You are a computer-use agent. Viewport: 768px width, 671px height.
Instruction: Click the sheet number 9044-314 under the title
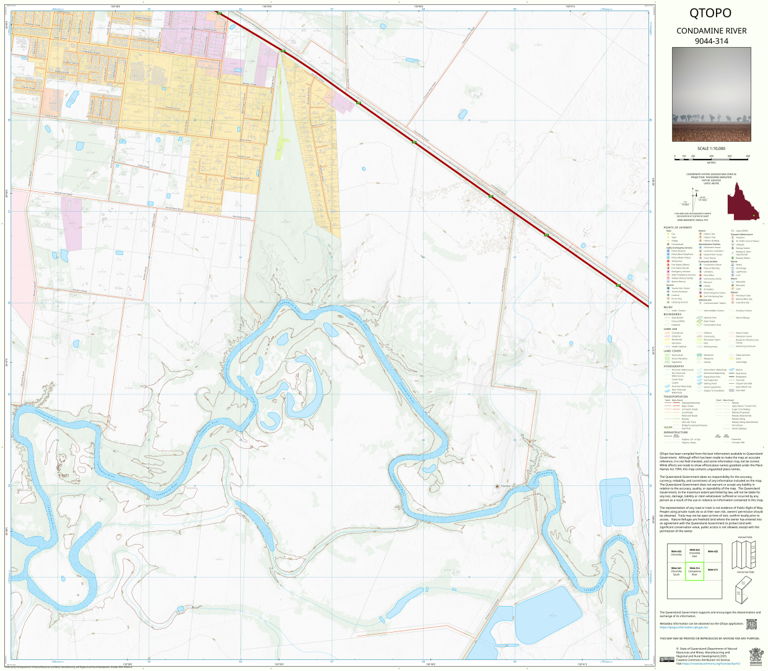click(711, 41)
